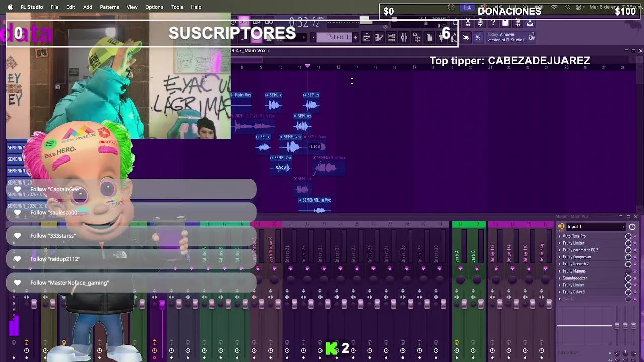The image size is (644, 362).
Task: Click the online news globe icon
Action: pyautogui.click(x=532, y=37)
